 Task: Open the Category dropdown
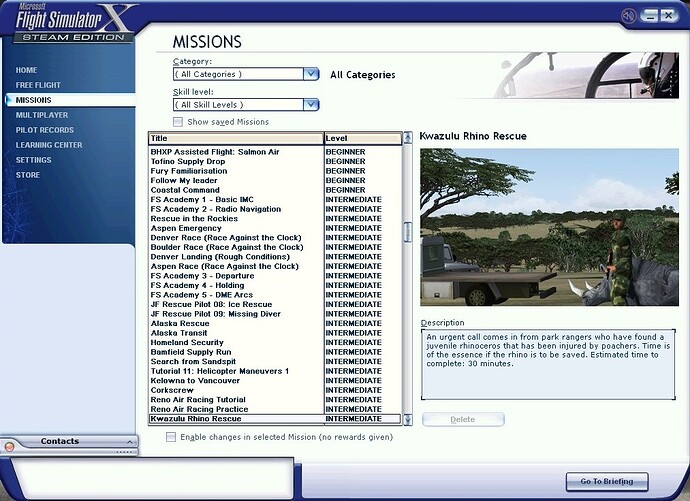click(310, 74)
